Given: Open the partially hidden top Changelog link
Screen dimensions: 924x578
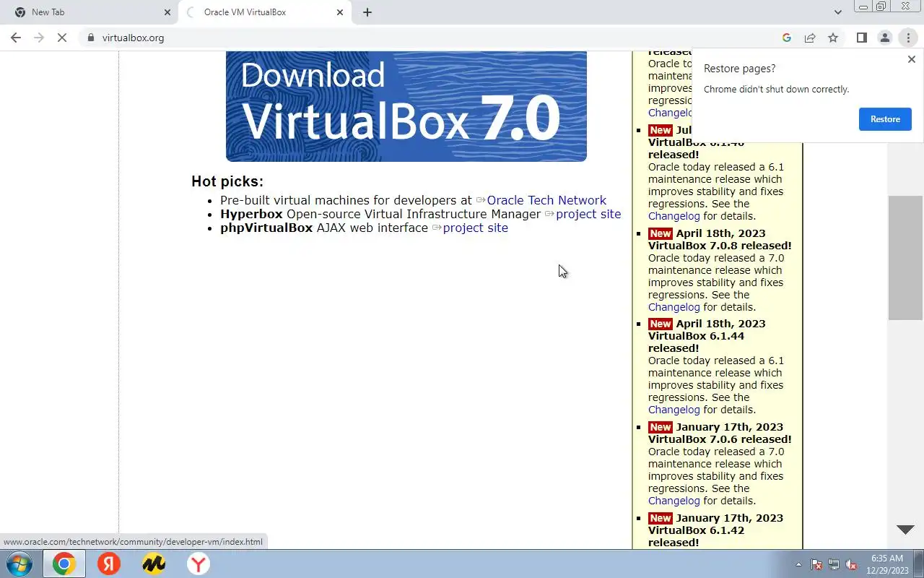Looking at the screenshot, I should click(x=670, y=113).
